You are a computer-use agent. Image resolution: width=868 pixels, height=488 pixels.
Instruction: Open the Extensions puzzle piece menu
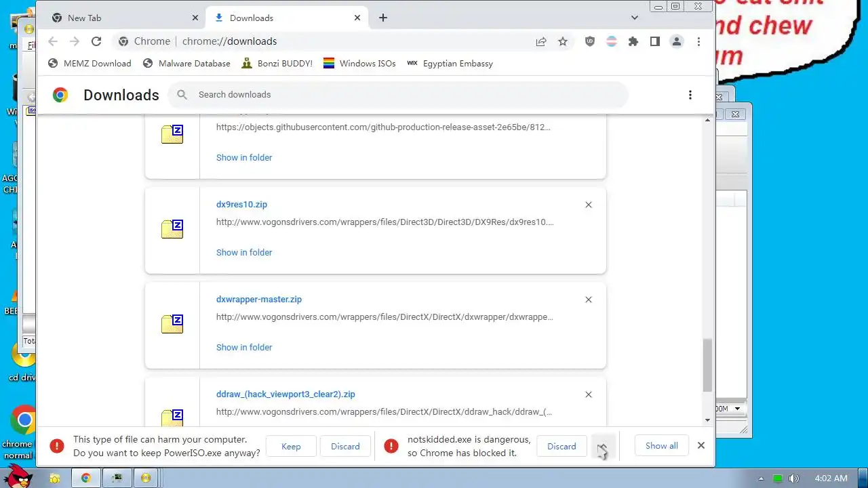(633, 41)
